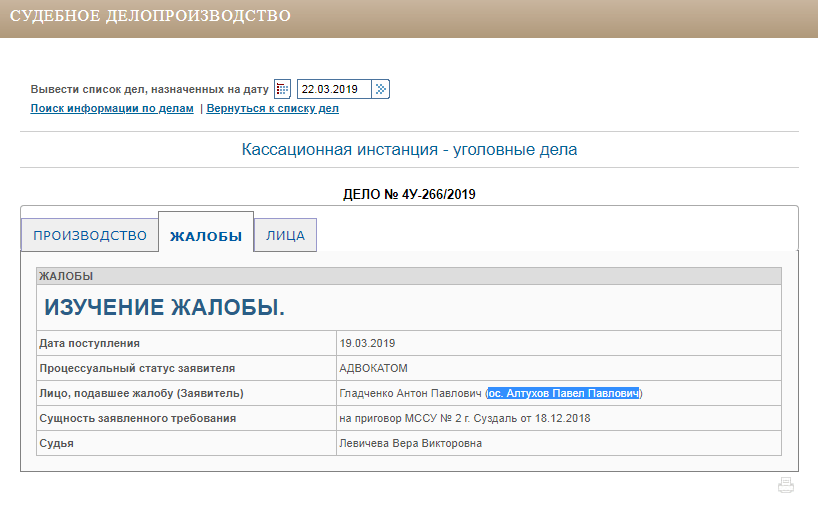Open the Поиск информации по делам link
Viewport: 818px width, 505px height.
(112, 108)
